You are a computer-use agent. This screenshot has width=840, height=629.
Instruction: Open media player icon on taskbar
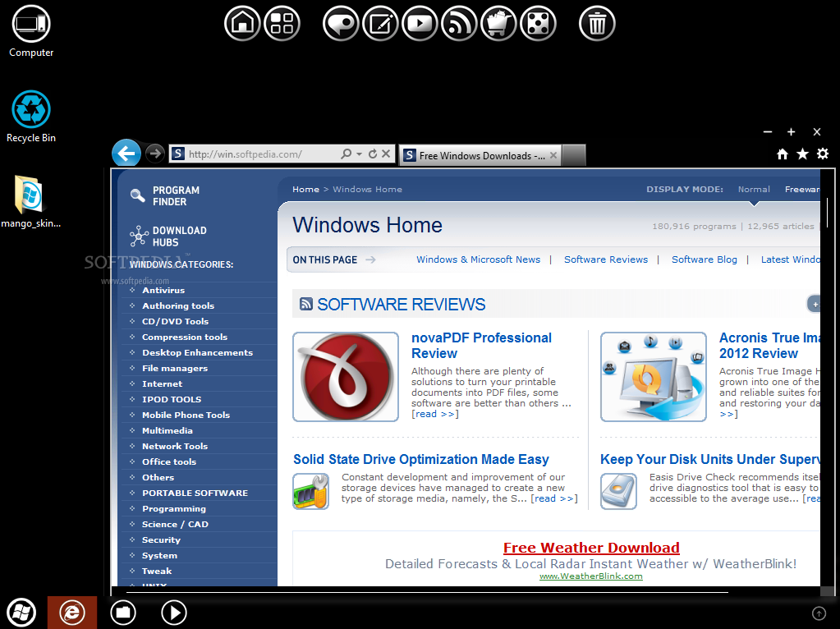[174, 613]
